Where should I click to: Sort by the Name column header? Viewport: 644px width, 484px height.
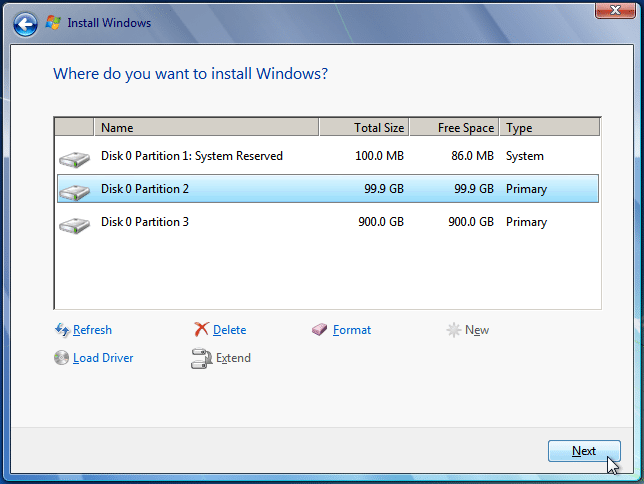[207, 128]
